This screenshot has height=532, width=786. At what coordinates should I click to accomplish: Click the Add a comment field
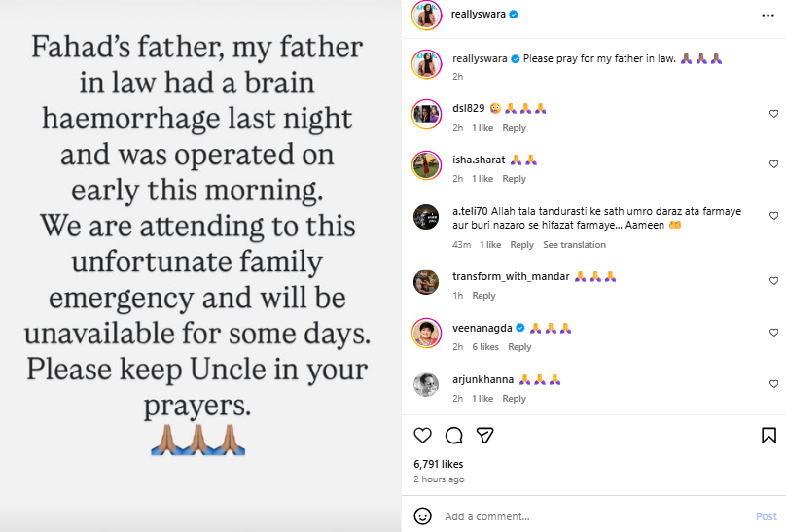point(584,516)
